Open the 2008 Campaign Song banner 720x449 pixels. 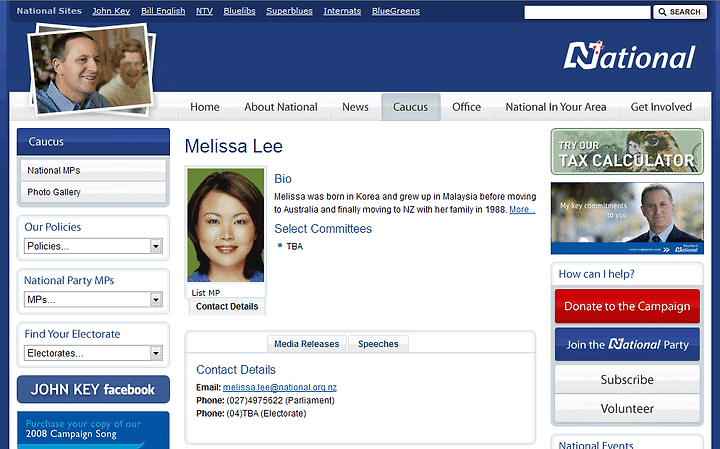(93, 430)
